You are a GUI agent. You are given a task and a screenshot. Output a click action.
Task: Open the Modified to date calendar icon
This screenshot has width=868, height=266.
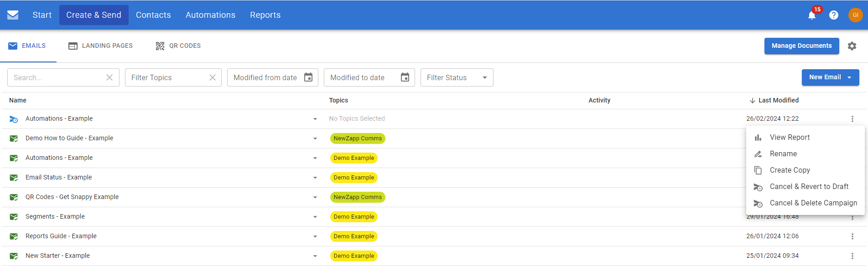405,77
